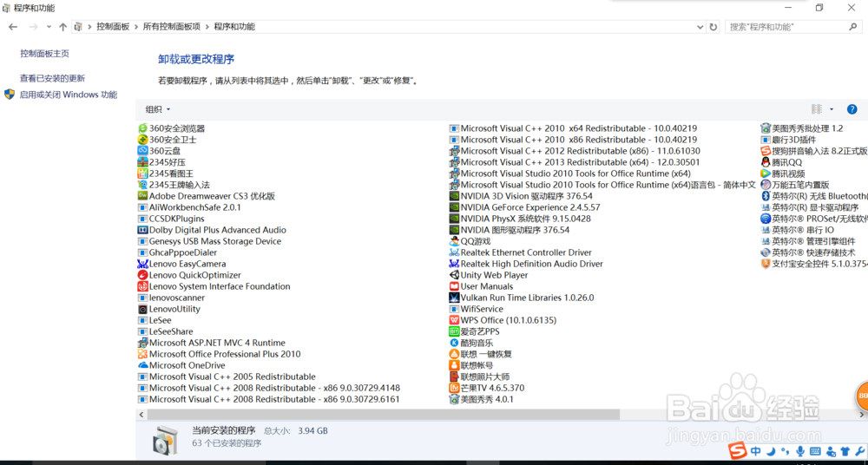
Task: Select AliWorkbenchSafe 2.0.1 entry
Action: click(189, 207)
